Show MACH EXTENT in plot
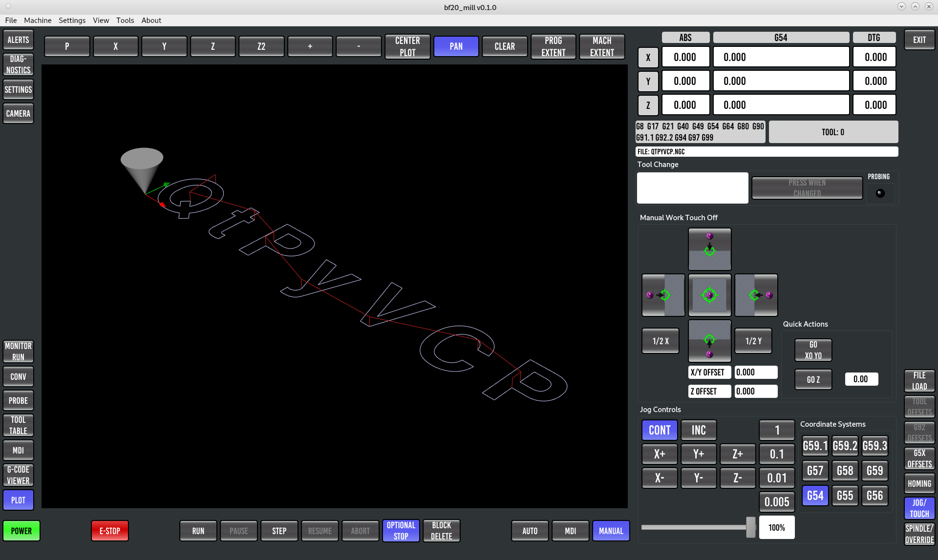 click(602, 46)
